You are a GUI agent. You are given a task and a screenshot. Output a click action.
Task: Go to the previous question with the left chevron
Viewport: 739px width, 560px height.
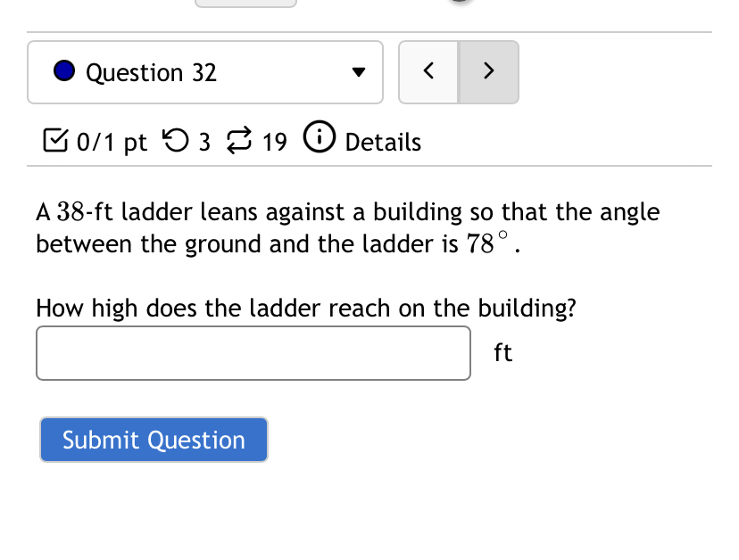pos(428,72)
